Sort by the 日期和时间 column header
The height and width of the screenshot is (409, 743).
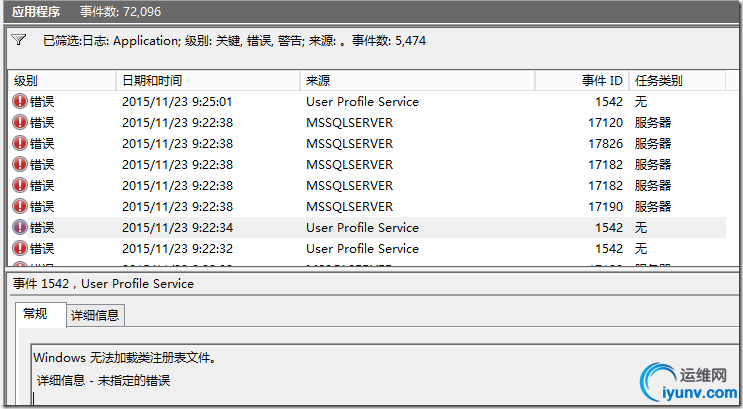pos(208,81)
